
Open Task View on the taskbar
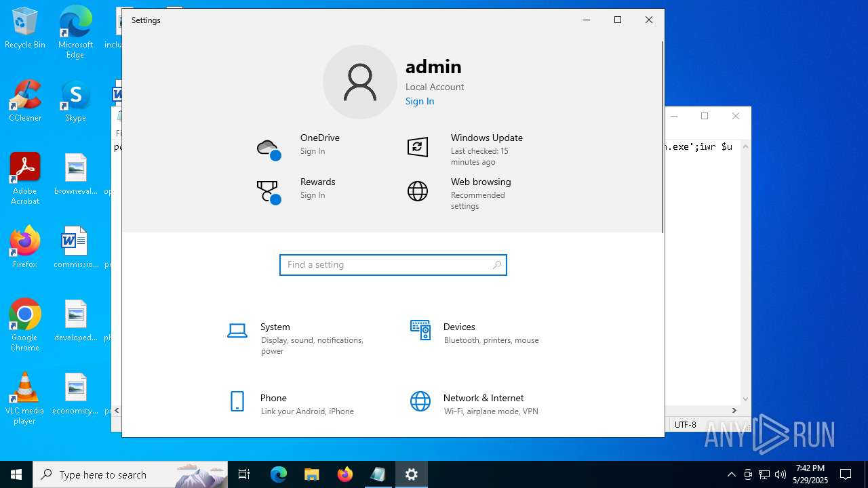pos(244,474)
